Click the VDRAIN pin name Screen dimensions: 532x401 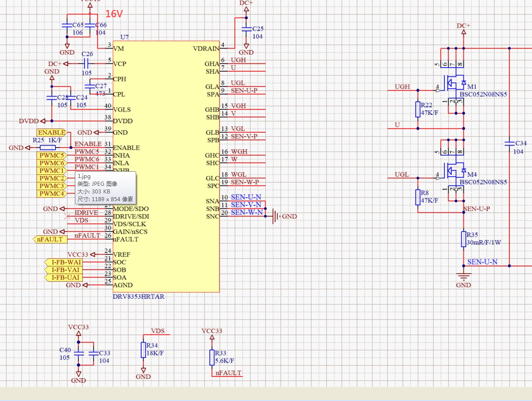tap(206, 49)
